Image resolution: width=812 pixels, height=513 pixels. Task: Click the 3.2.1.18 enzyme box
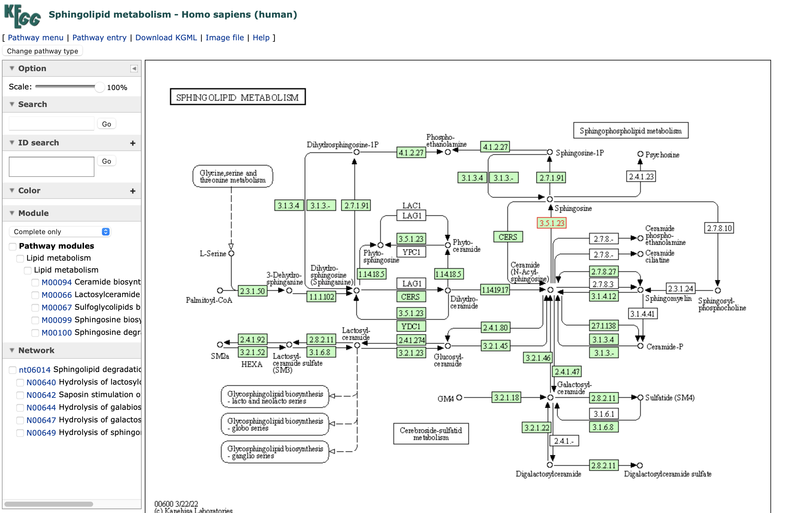(x=506, y=397)
